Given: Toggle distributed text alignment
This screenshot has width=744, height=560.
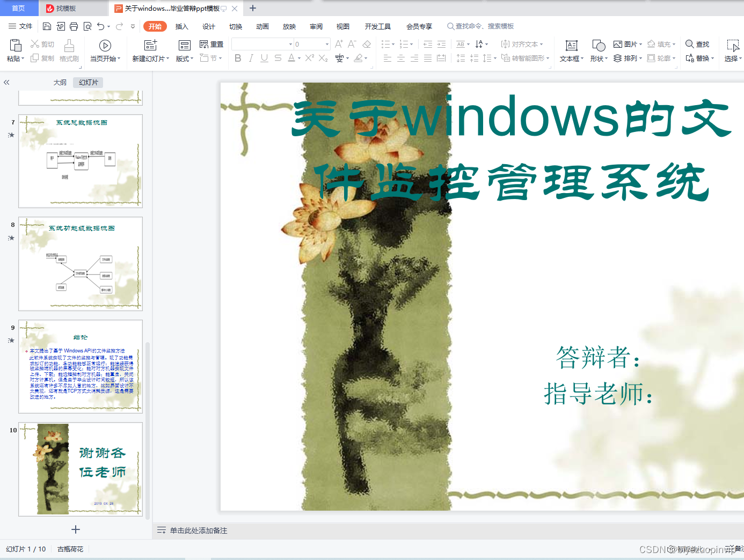Looking at the screenshot, I should tap(441, 58).
